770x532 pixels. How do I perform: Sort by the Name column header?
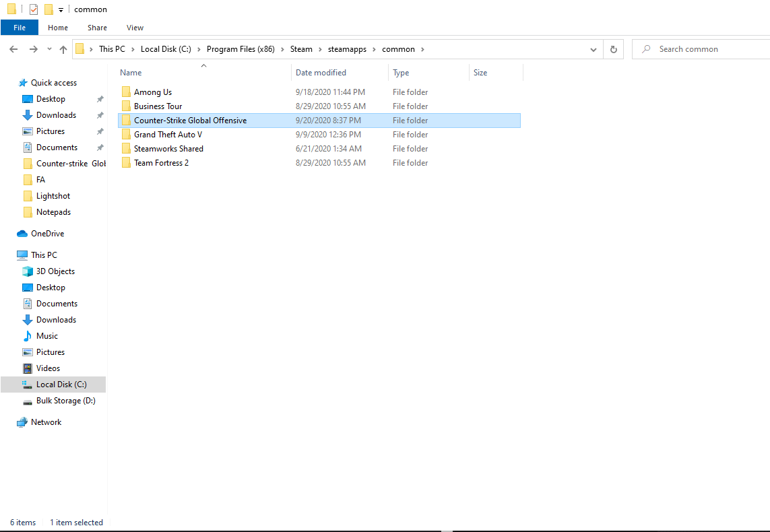(x=131, y=73)
